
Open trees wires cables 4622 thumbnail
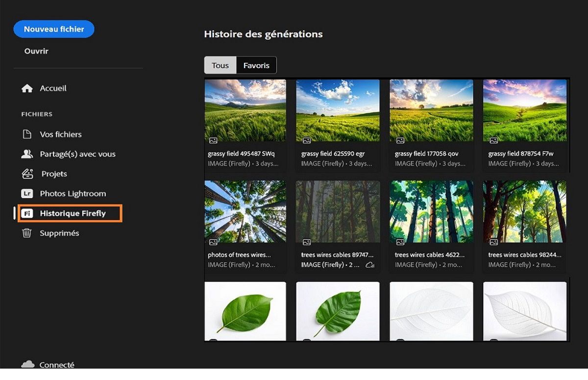click(431, 211)
